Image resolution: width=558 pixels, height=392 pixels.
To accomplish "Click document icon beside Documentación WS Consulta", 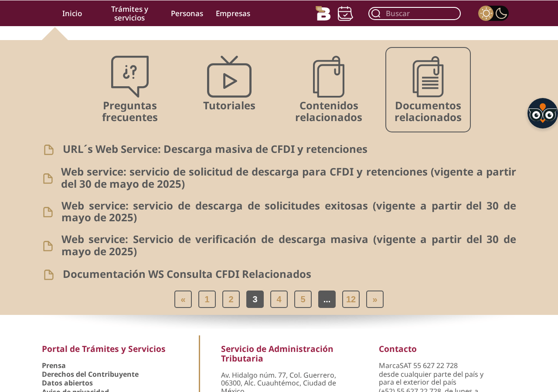I will [x=49, y=275].
